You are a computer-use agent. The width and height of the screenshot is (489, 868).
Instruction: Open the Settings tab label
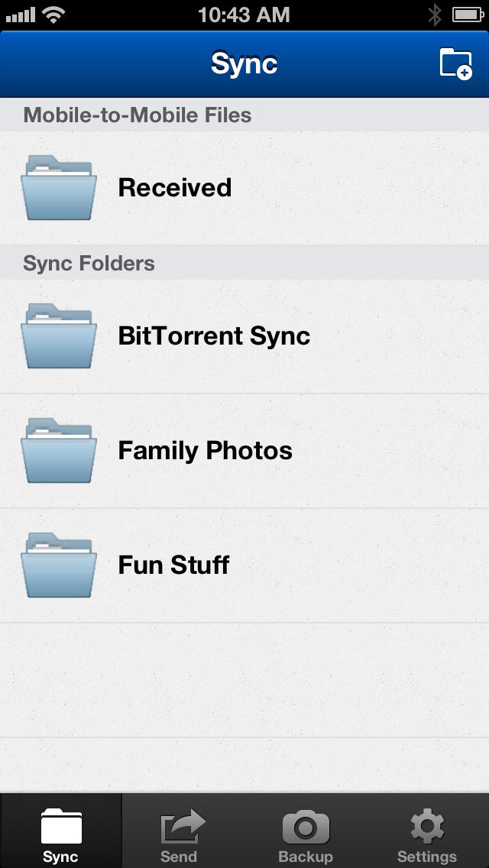427,857
